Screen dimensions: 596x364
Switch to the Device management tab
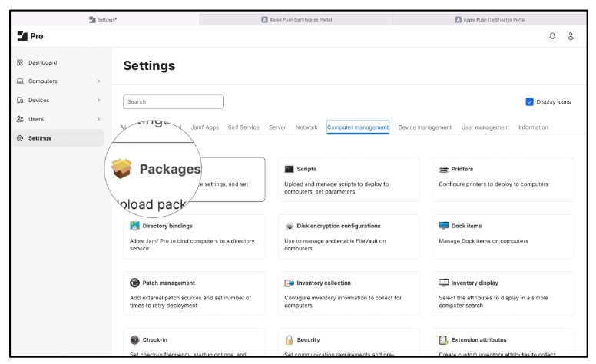click(x=425, y=127)
